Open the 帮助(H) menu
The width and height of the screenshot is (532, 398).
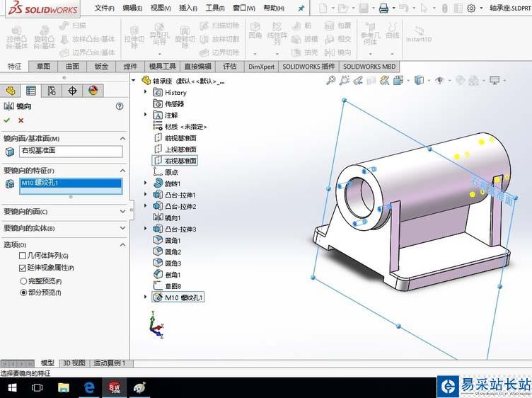(x=274, y=8)
